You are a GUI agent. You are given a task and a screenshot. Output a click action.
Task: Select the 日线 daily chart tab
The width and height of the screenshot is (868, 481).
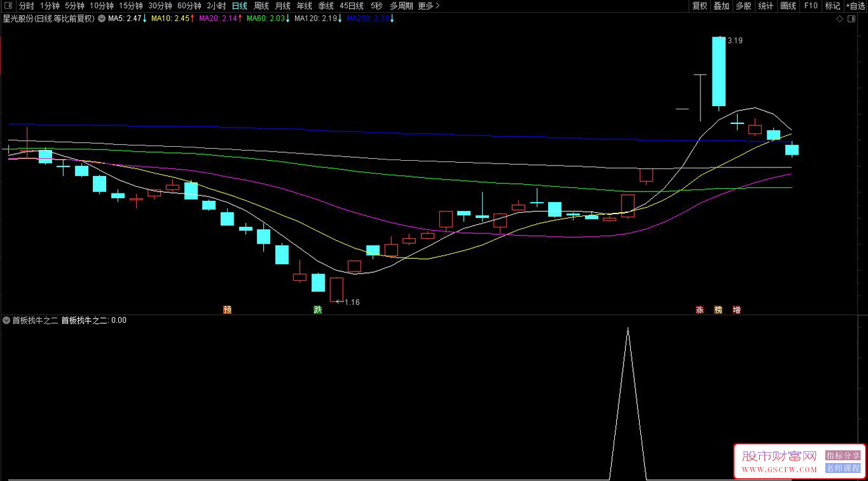click(239, 6)
